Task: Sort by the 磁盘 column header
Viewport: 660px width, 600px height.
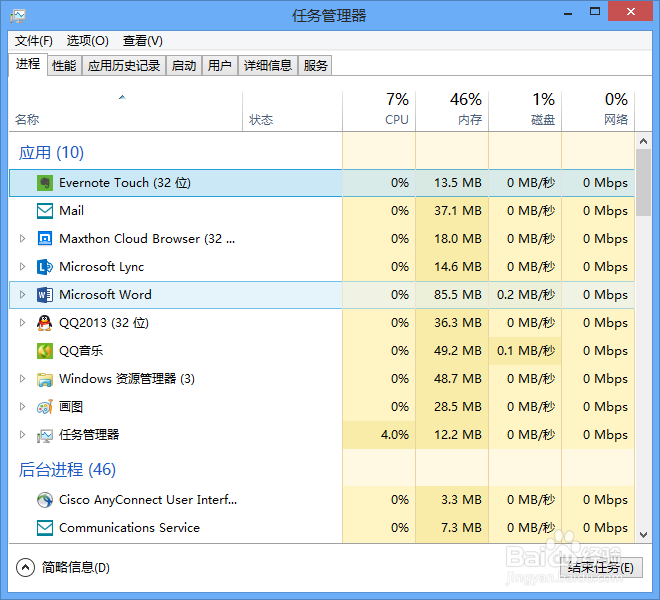Action: point(525,111)
